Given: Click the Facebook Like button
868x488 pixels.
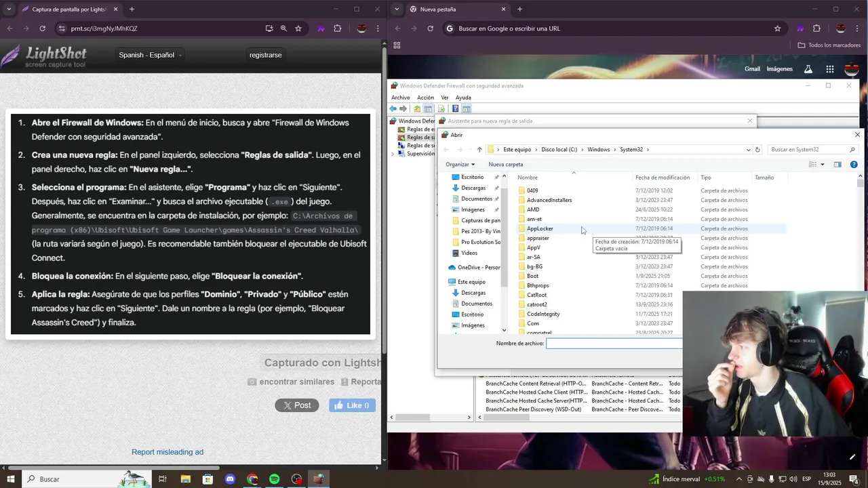Looking at the screenshot, I should tap(353, 405).
